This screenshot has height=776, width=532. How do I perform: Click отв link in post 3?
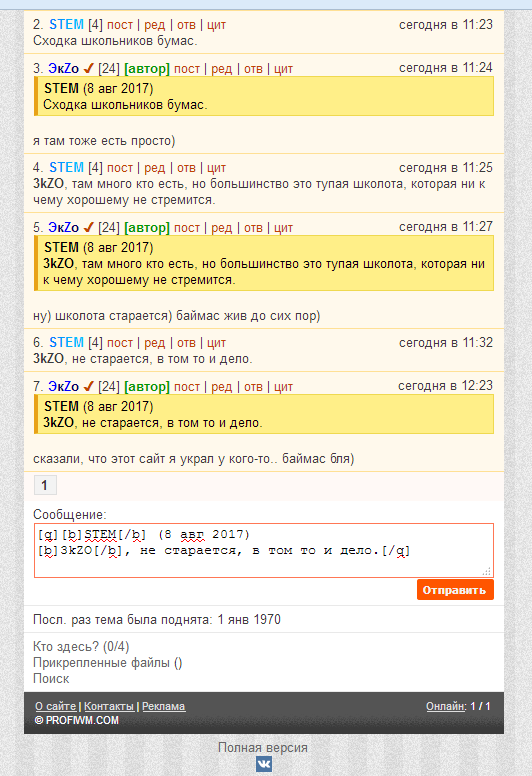click(253, 68)
